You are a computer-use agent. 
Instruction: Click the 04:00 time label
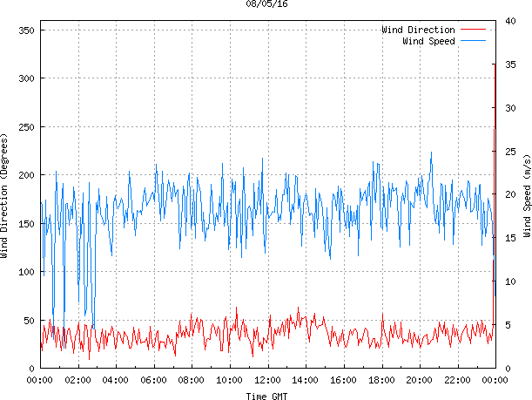(116, 380)
